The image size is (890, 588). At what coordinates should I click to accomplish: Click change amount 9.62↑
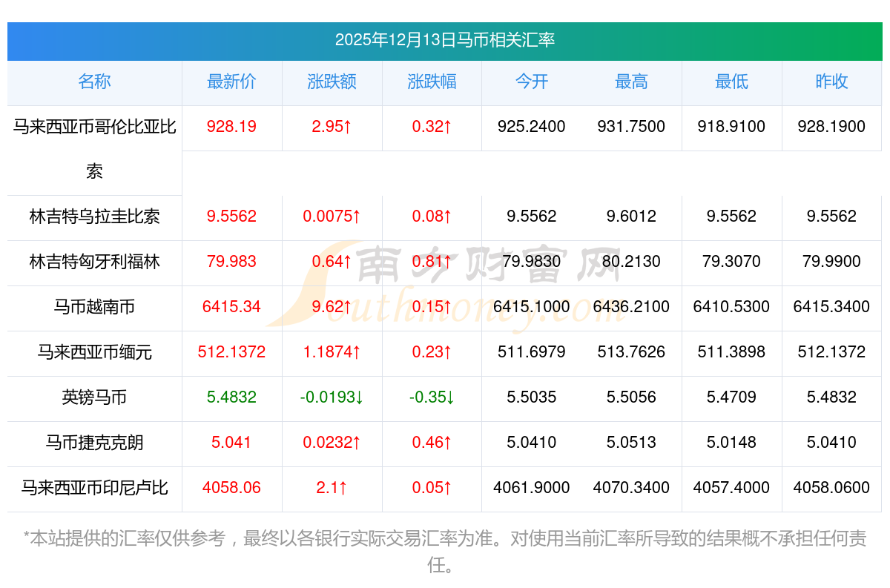point(332,307)
